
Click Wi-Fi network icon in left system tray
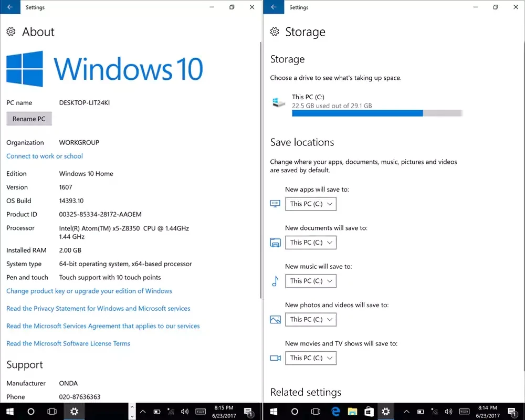171,412
